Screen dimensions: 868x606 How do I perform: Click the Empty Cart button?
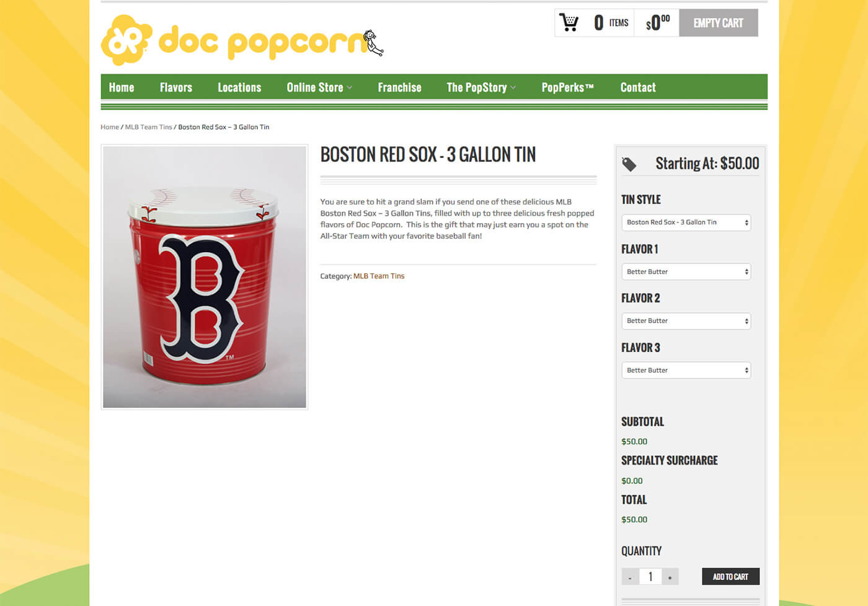719,23
